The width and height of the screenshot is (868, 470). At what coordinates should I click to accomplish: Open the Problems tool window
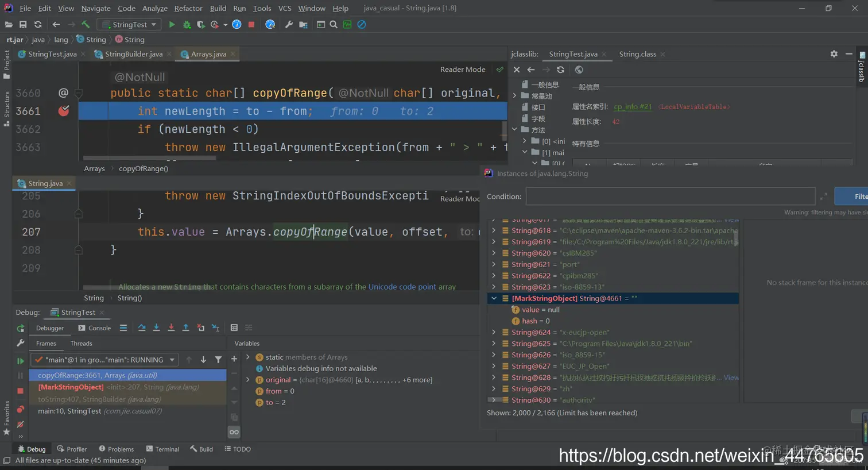(x=116, y=449)
